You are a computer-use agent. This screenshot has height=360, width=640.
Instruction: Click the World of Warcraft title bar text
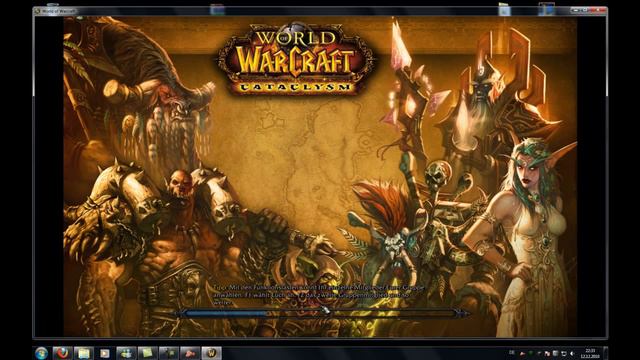pyautogui.click(x=59, y=11)
